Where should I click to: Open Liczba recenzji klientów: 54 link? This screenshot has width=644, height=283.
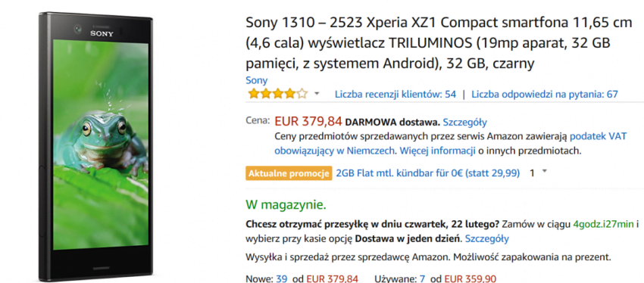pyautogui.click(x=395, y=95)
